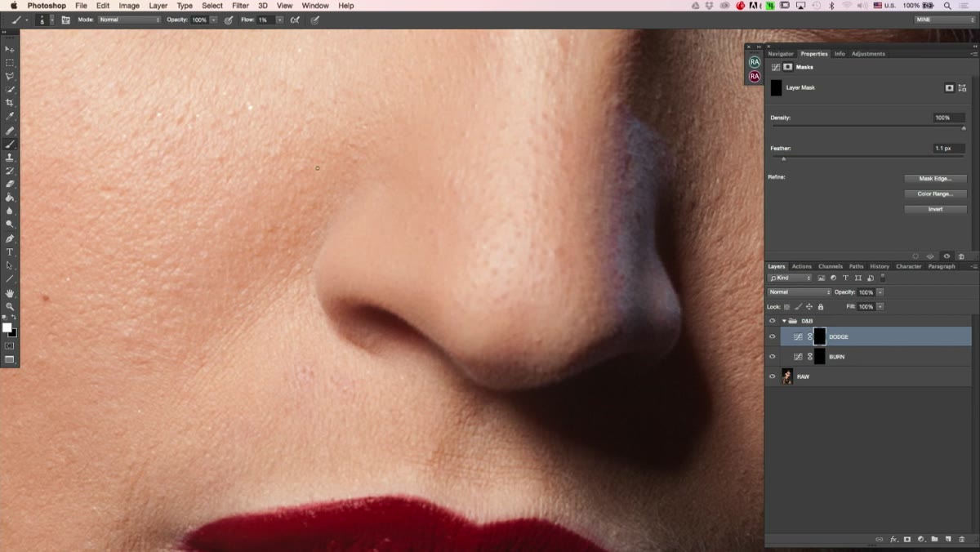
Task: Filter layers by type (T icon)
Action: tap(845, 278)
